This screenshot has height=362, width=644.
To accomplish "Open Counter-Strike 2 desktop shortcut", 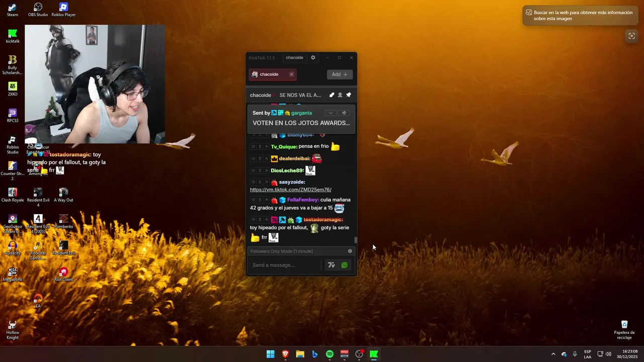I will click(13, 171).
